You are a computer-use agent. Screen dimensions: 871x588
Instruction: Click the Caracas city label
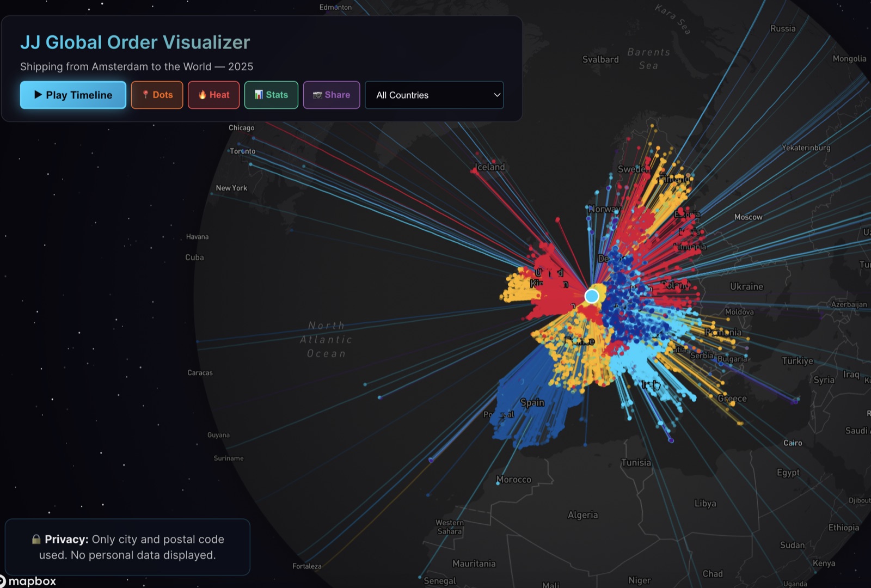point(200,373)
